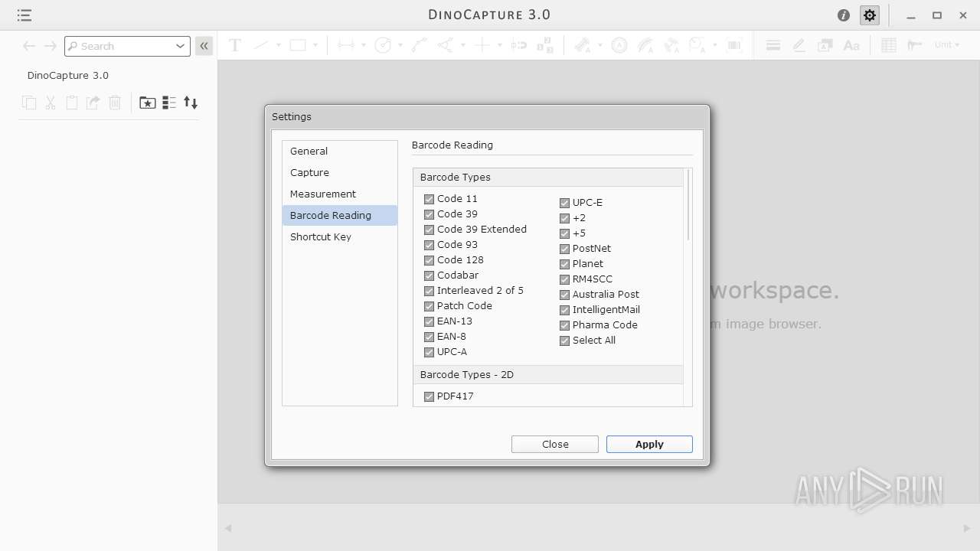980x551 pixels.
Task: Expand the Search box dropdown arrow
Action: coord(181,46)
